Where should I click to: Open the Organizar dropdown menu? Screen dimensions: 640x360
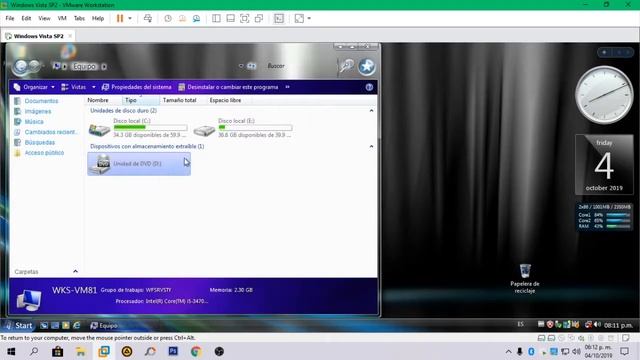34,87
